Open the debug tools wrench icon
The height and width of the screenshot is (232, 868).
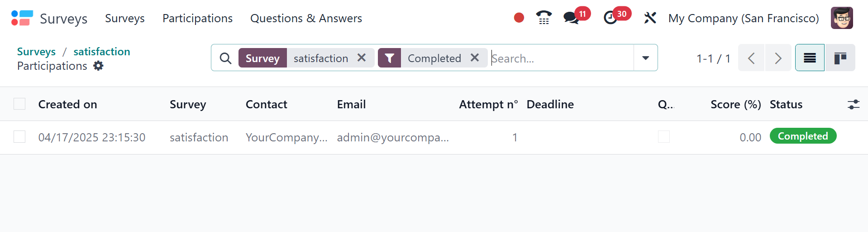click(650, 18)
